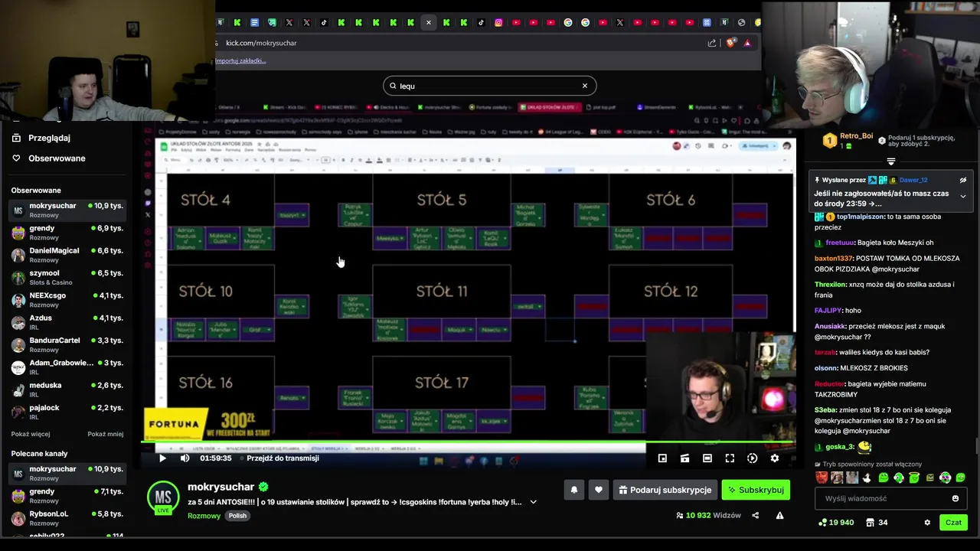The width and height of the screenshot is (980, 551).
Task: Expand the pinned message chevron in chat
Action: coord(962,196)
